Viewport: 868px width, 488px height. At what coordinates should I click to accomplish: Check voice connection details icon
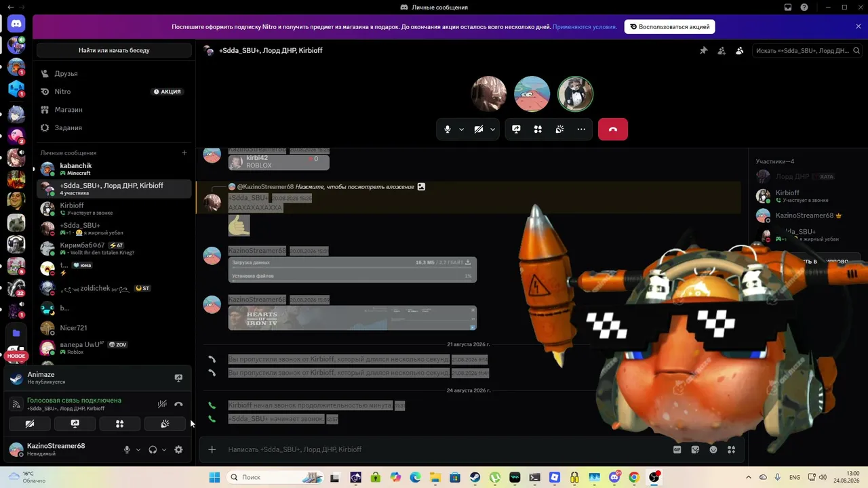click(17, 404)
